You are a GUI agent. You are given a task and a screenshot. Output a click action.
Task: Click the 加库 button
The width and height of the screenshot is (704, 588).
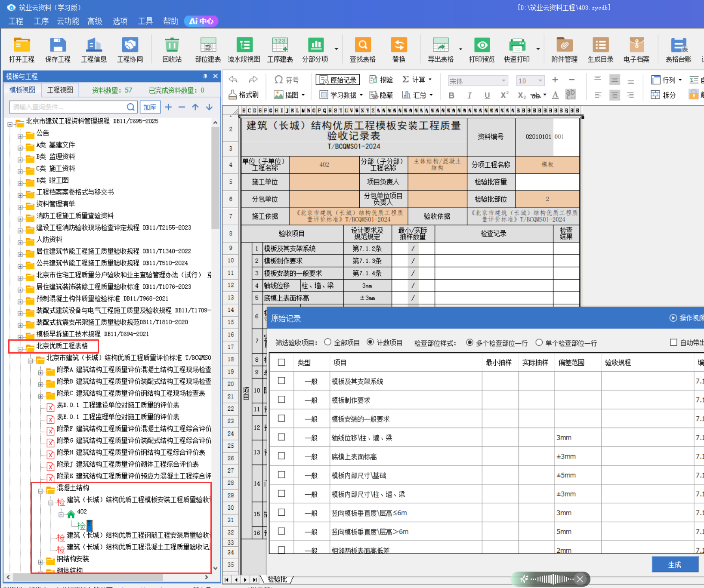[x=150, y=107]
